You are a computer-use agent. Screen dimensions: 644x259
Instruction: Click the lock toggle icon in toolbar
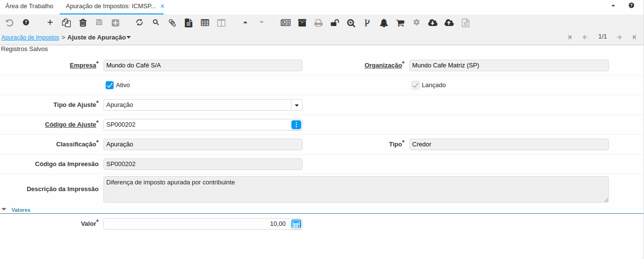[x=335, y=23]
